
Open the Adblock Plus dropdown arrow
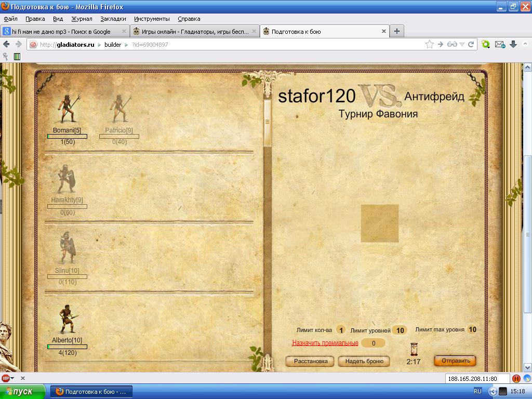[x=12, y=378]
